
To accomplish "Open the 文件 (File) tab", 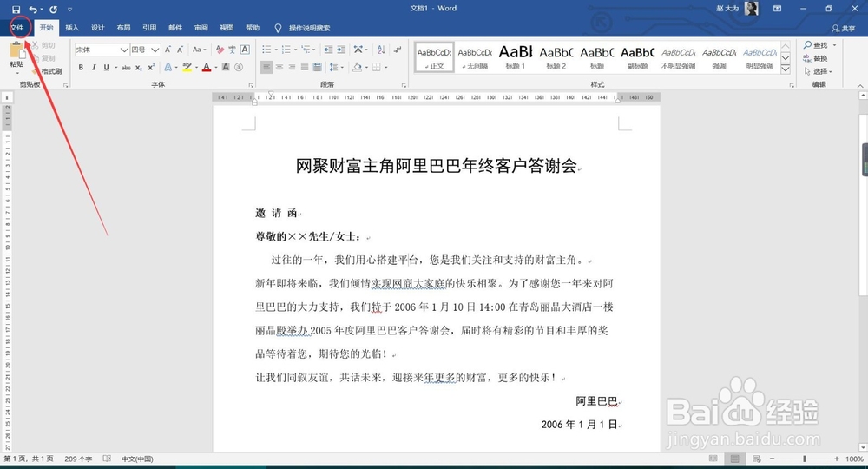I will click(x=17, y=28).
